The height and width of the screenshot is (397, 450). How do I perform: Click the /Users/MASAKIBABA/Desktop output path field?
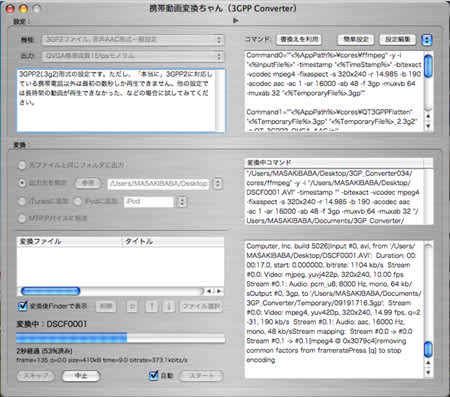pos(158,184)
